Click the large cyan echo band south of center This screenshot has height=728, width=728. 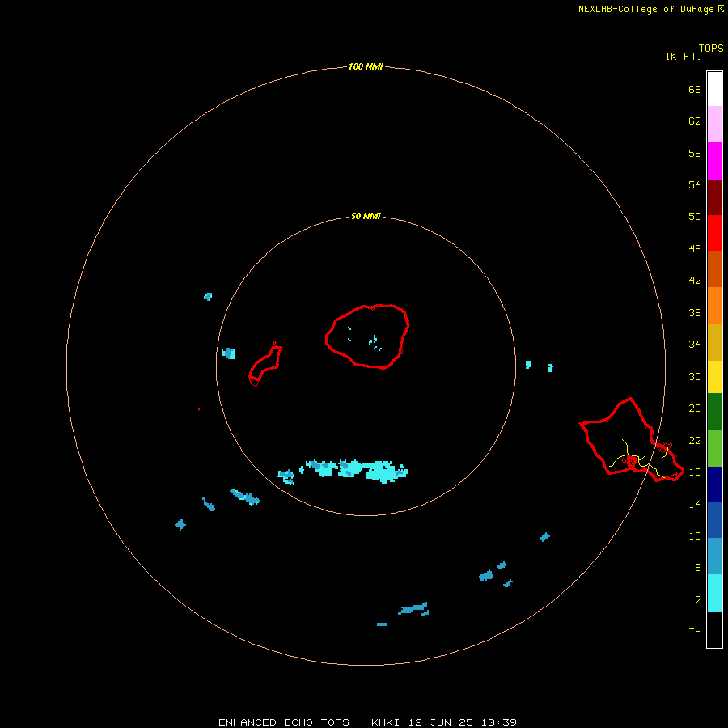pos(357,470)
